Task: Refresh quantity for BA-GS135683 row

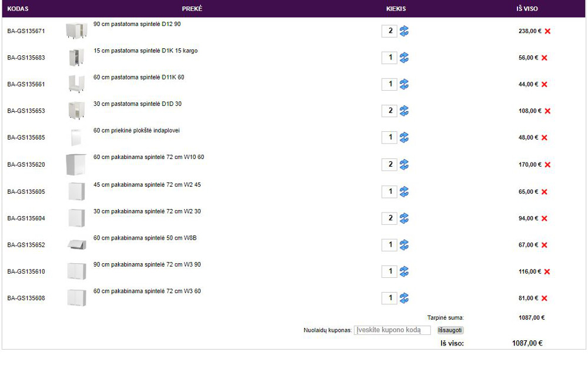Action: coord(404,58)
